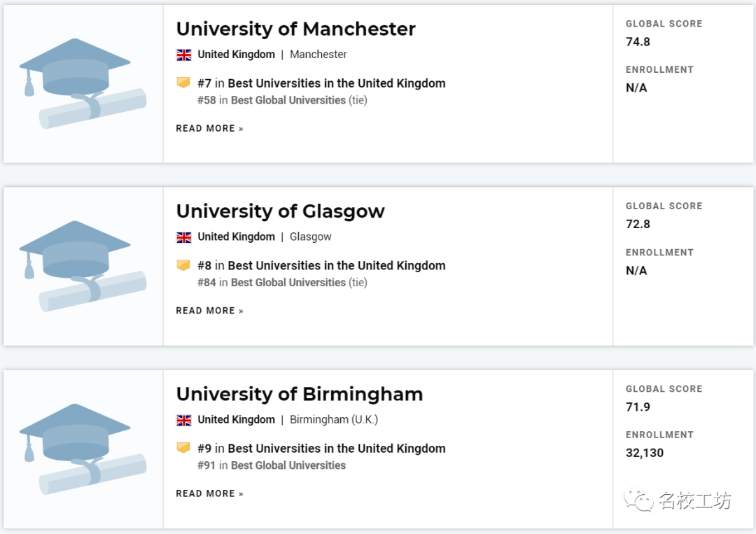Click READ MORE under University of Manchester
Image resolution: width=756 pixels, height=534 pixels.
[210, 129]
